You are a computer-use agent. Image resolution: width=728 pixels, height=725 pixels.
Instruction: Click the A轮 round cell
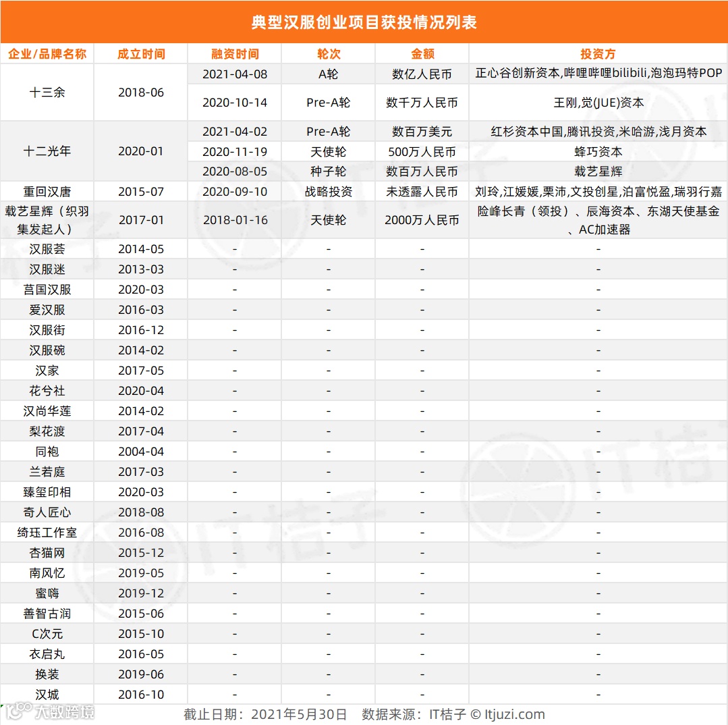(x=329, y=74)
